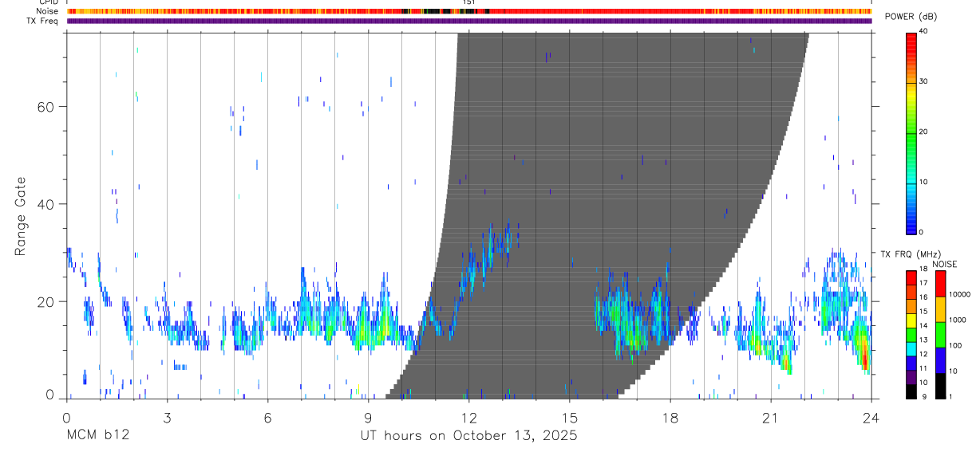
Task: Click the 13 label in TX FRQ legend
Action: pos(923,340)
